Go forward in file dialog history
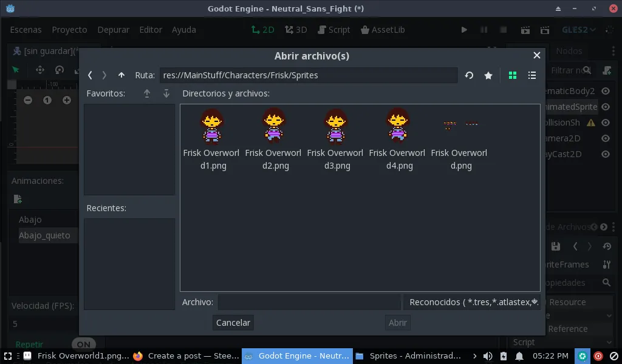The width and height of the screenshot is (622, 364). pos(104,75)
